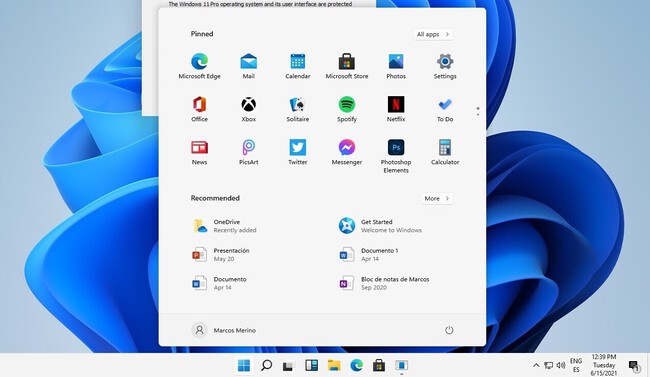Switch to the running app on taskbar
The width and height of the screenshot is (650, 377).
coord(401,365)
